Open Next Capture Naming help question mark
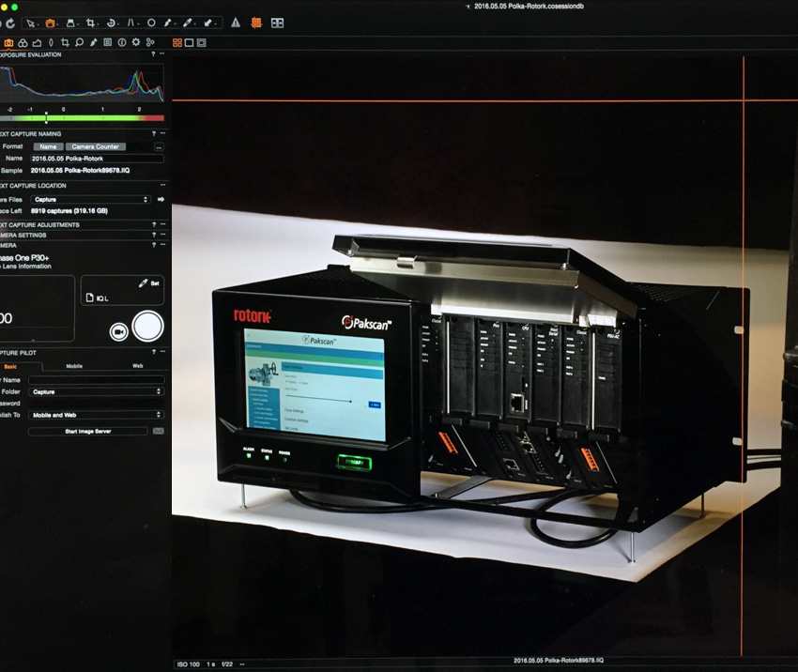 154,134
